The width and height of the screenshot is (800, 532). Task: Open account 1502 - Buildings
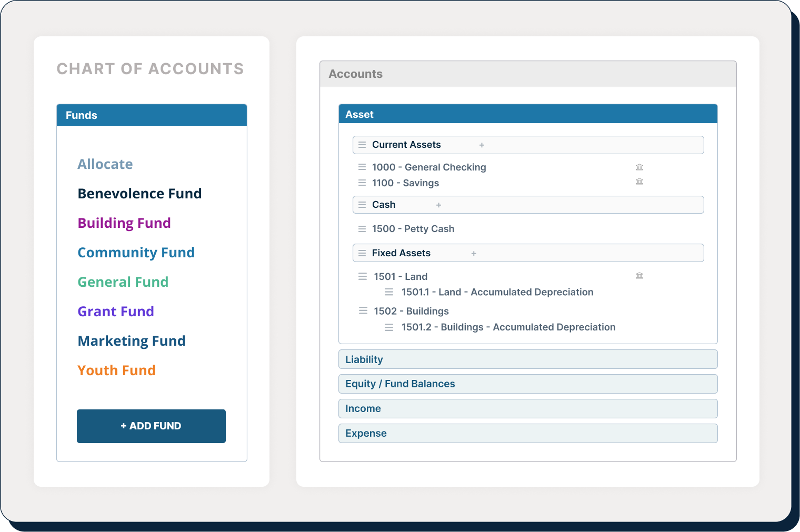(x=411, y=311)
